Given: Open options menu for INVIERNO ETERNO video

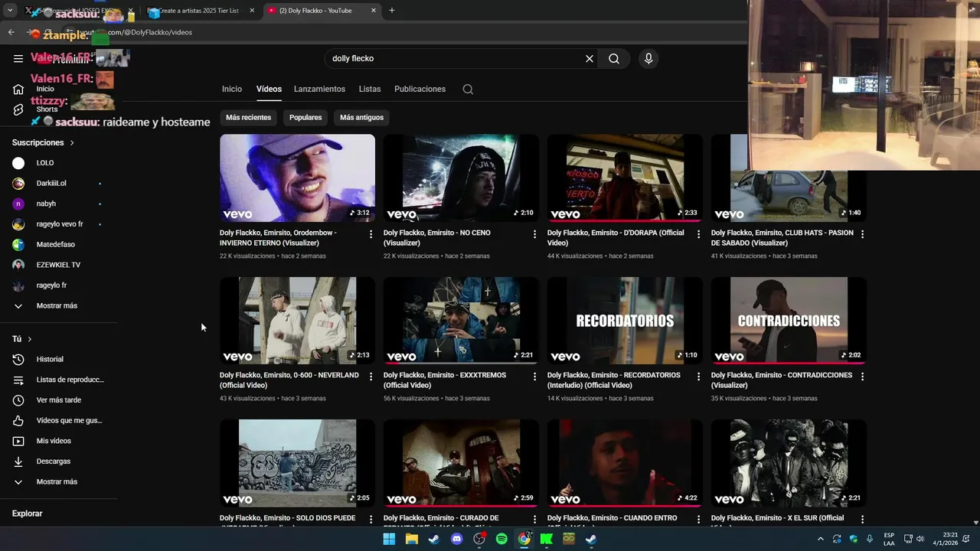Looking at the screenshot, I should click(371, 234).
